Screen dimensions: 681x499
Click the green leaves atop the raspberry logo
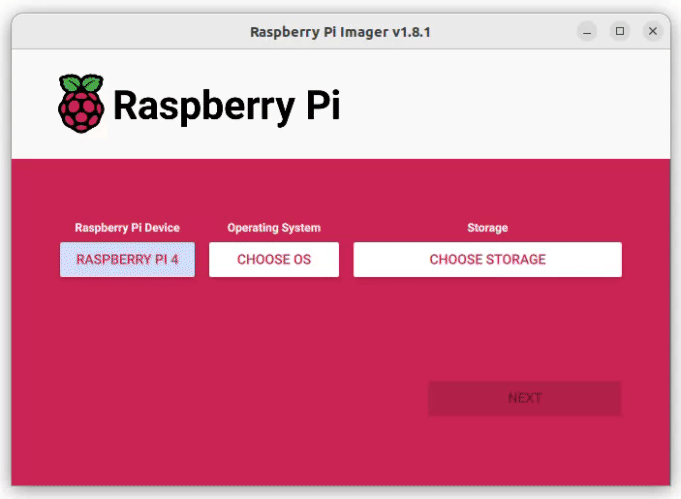tap(80, 82)
